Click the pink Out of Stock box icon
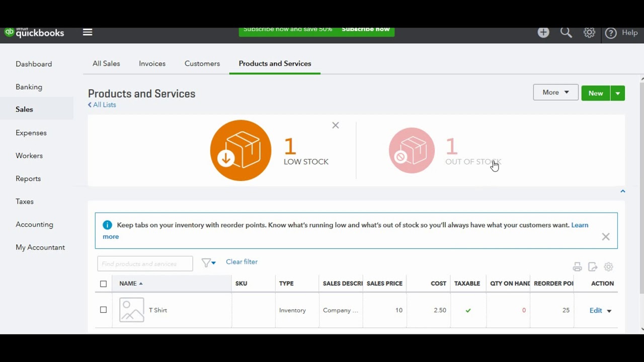 click(x=412, y=150)
